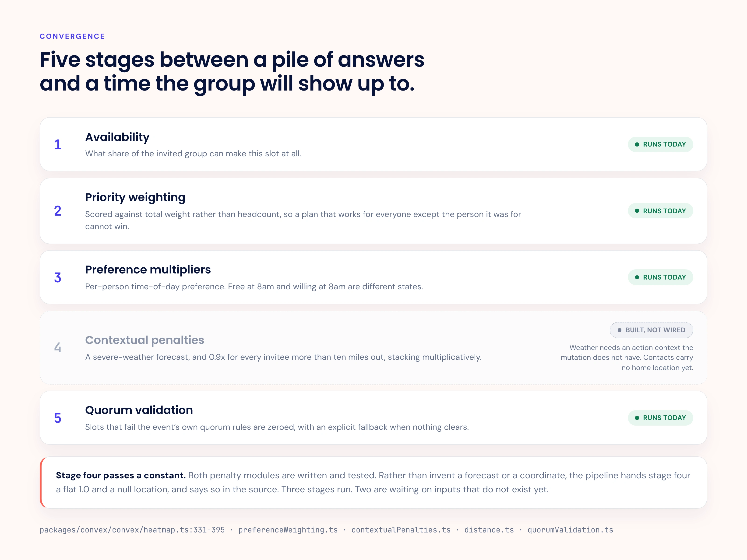Screen dimensions: 747x560
Task: Open the Contextual penalties stage title
Action: tap(144, 340)
